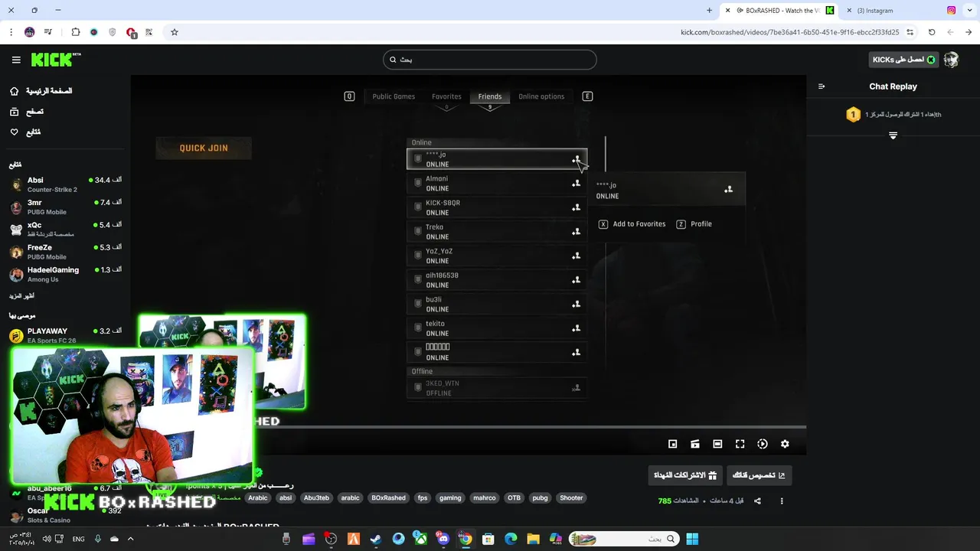Seek on the video progress bar
The image size is (980, 551).
coord(468,427)
